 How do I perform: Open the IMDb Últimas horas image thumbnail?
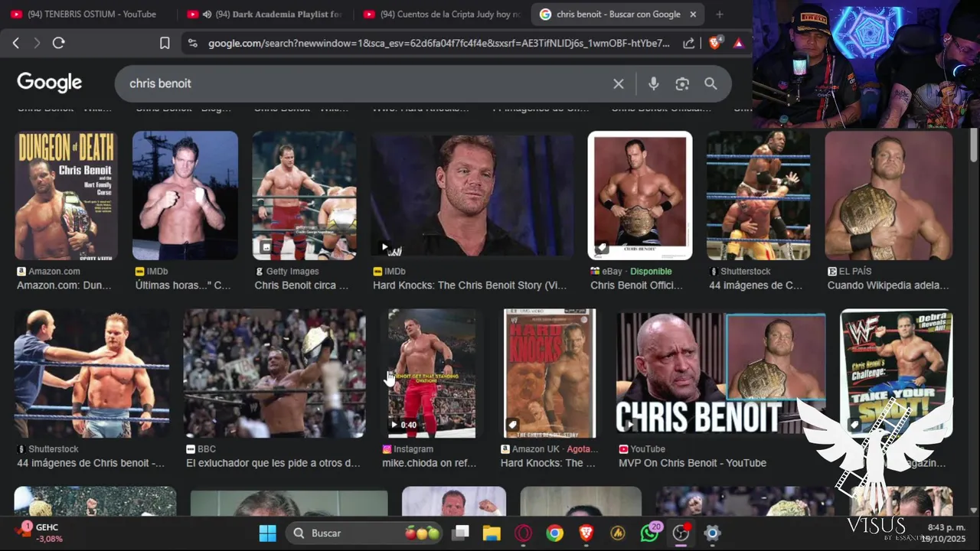tap(185, 196)
